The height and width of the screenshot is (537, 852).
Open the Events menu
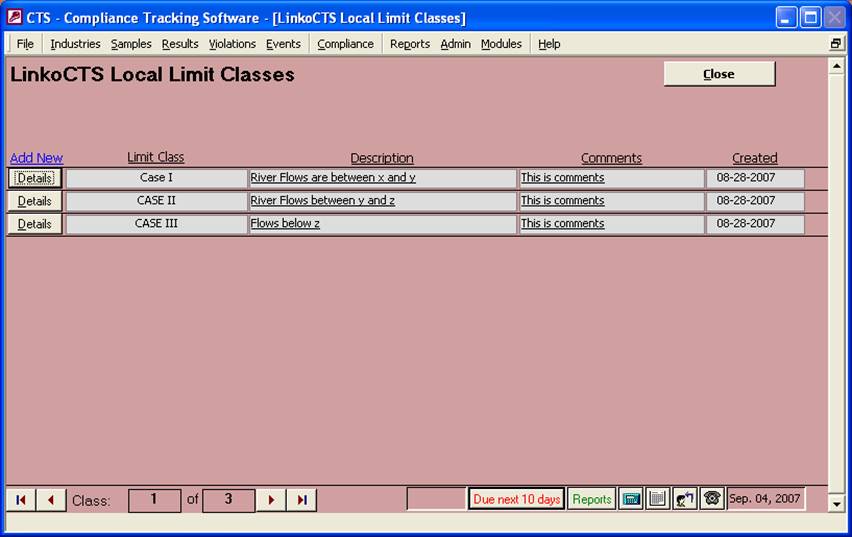tap(283, 44)
